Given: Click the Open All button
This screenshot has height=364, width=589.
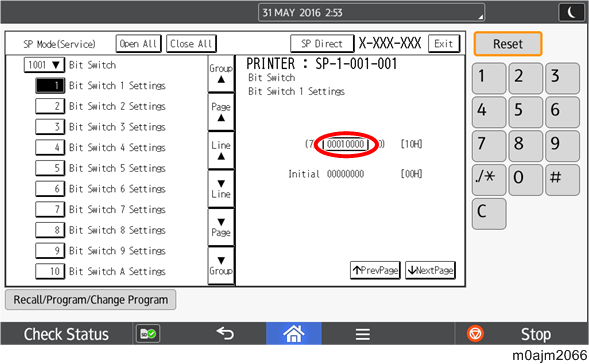Looking at the screenshot, I should click(x=138, y=44).
